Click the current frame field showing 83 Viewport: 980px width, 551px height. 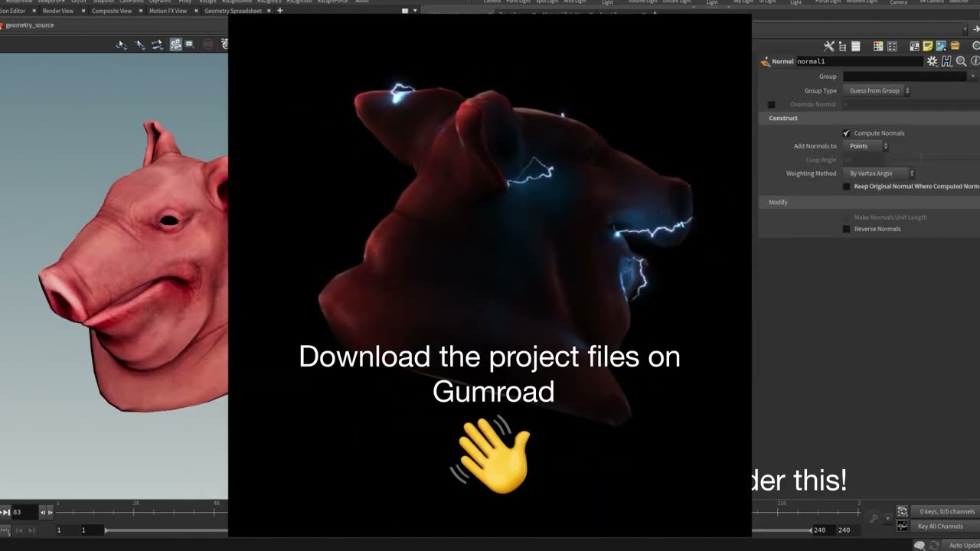(x=23, y=512)
